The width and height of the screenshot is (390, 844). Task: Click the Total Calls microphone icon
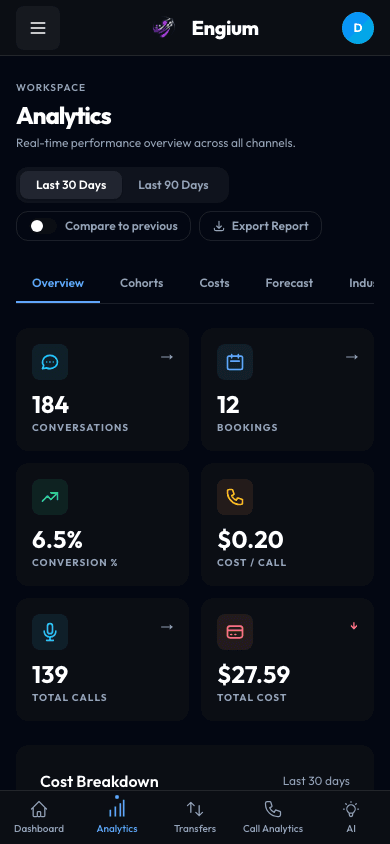coord(50,632)
